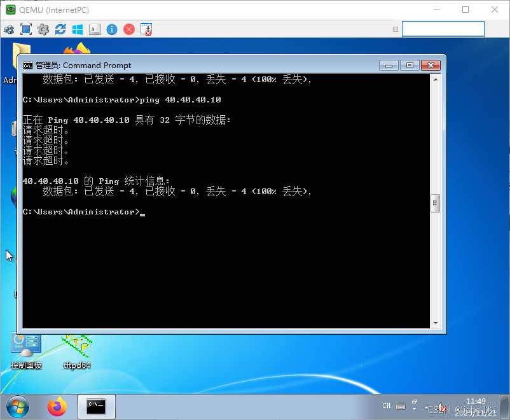
Task: Tick the small checkbox beside toolbar input box
Action: point(396,29)
